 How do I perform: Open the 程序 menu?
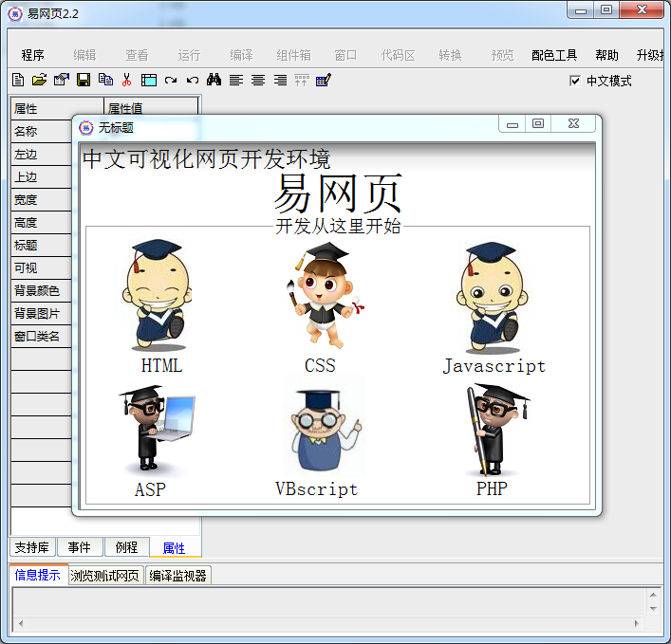click(x=33, y=55)
